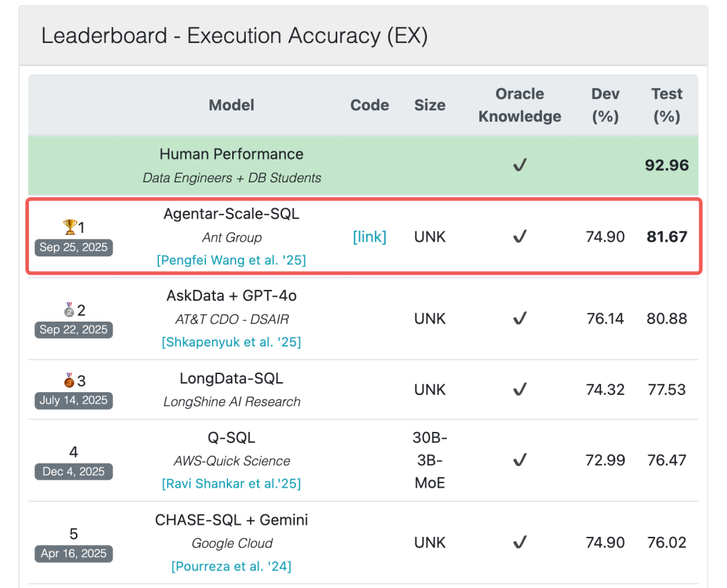727x588 pixels.
Task: Select the Model column header
Action: [232, 105]
